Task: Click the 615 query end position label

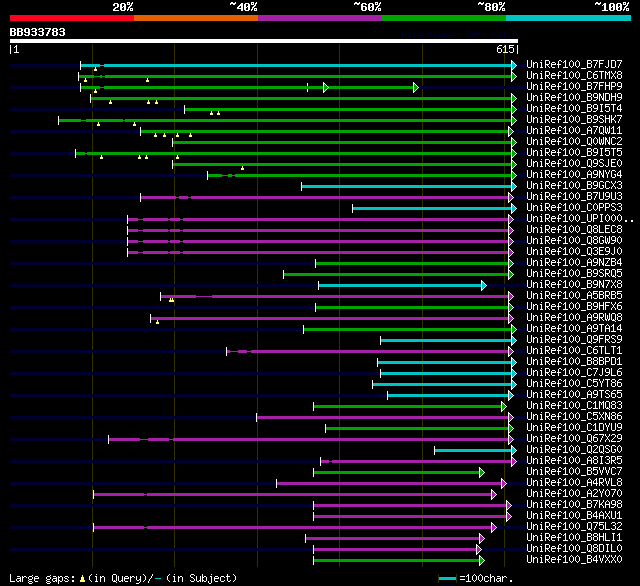Action: click(505, 49)
